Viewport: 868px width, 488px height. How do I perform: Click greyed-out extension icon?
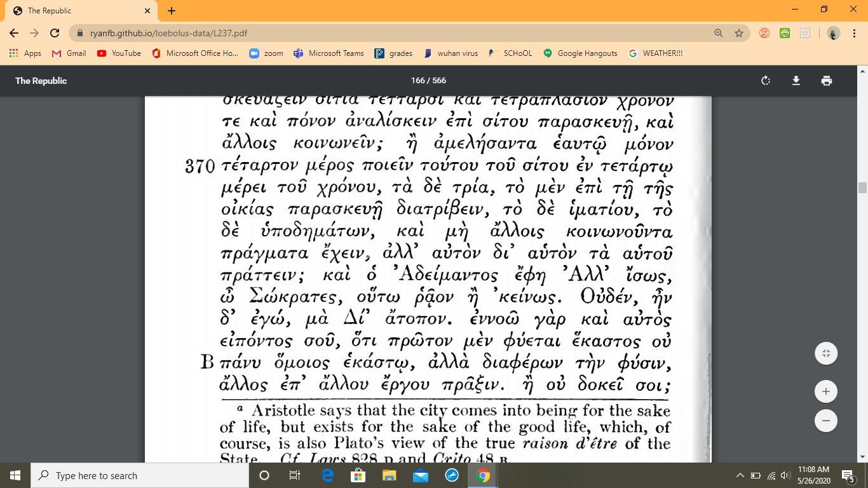point(805,33)
